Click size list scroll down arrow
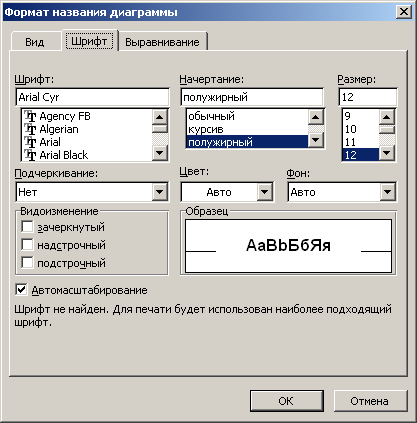Image resolution: width=417 pixels, height=423 pixels. [387, 153]
